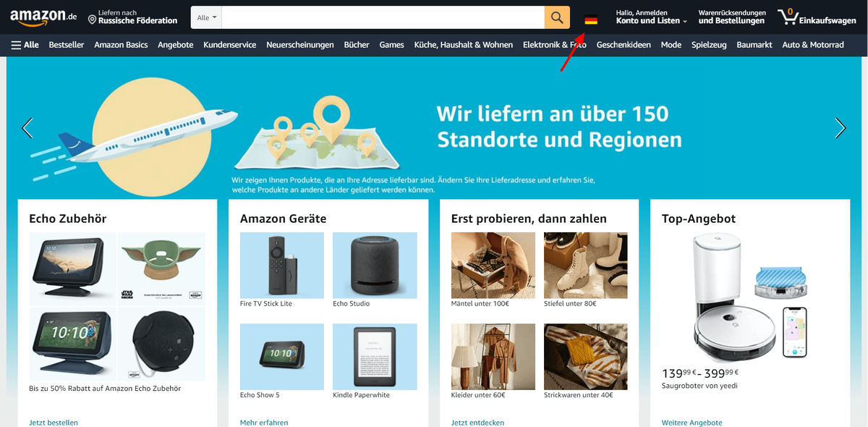Expand the Alle search category dropdown
Screen dimensions: 868x427
click(206, 17)
